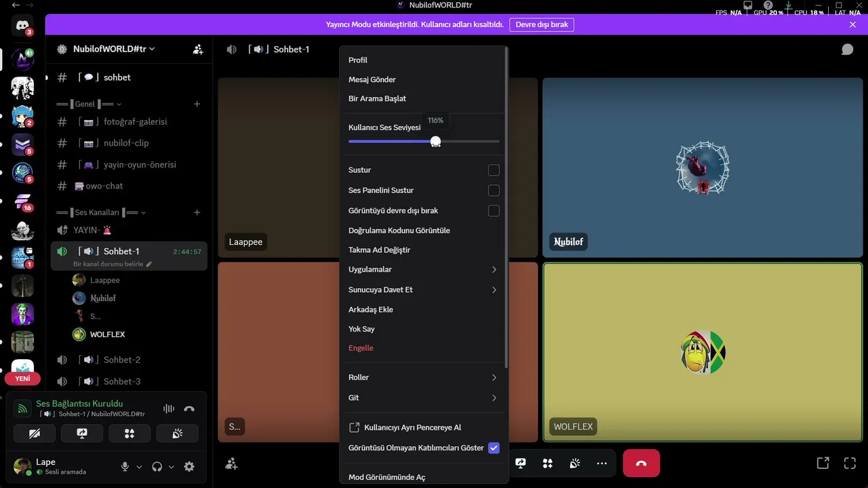This screenshot has height=488, width=868.
Task: Open microphone input options arrow
Action: coord(139,467)
